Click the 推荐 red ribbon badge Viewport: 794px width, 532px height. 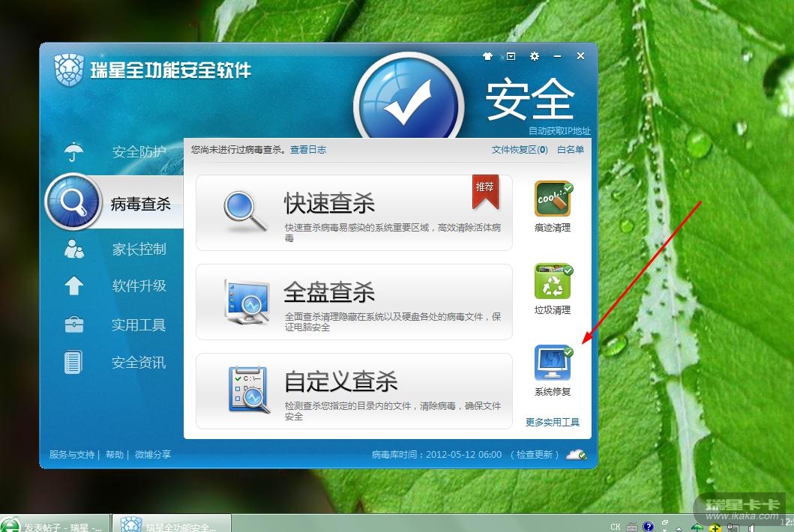coord(486,191)
